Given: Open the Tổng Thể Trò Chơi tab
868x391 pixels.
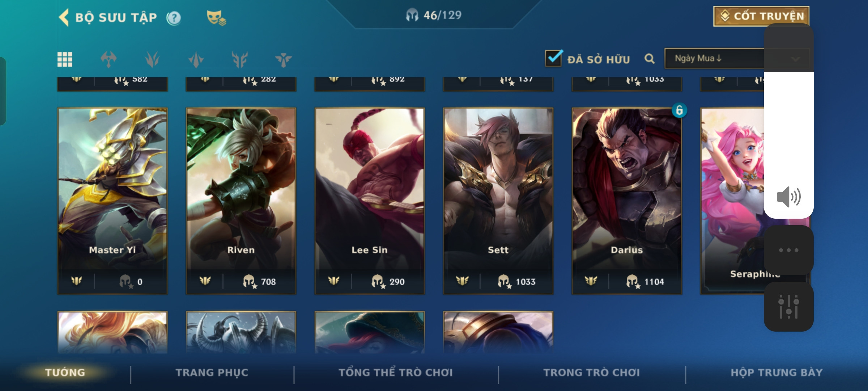Looking at the screenshot, I should [396, 373].
